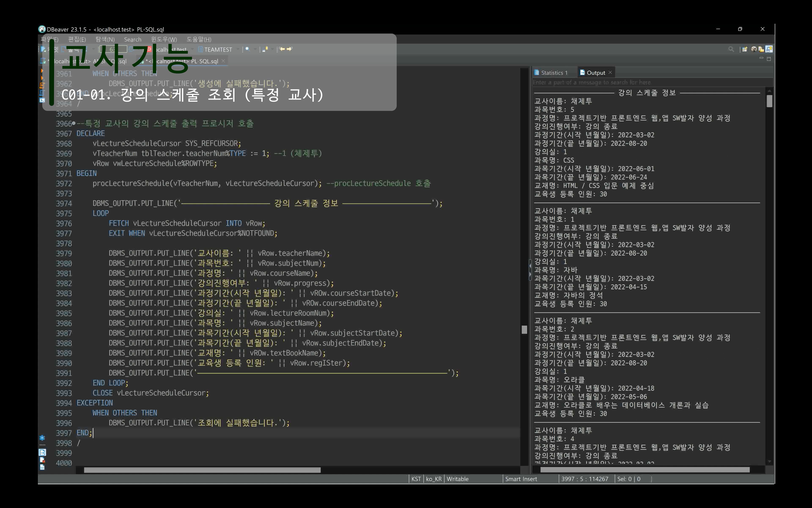This screenshot has width=812, height=508.
Task: Switch to Statistics 1 tab
Action: click(551, 73)
